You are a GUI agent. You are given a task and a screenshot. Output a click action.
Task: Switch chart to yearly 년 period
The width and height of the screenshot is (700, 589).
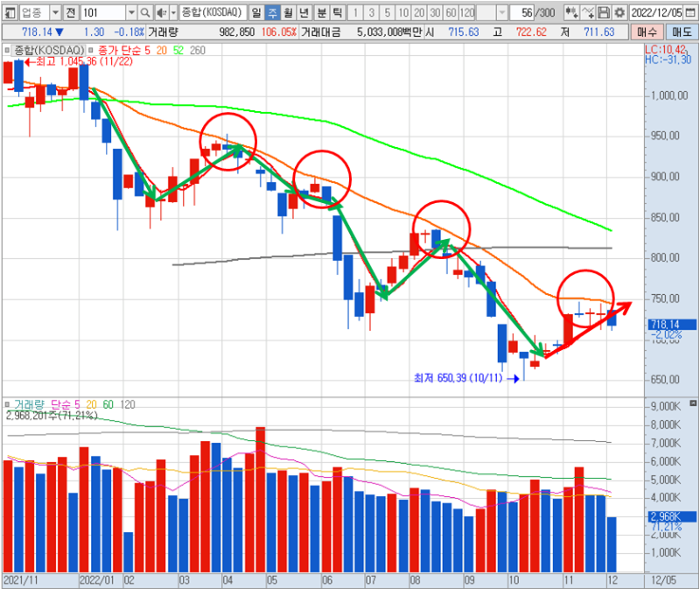(304, 12)
